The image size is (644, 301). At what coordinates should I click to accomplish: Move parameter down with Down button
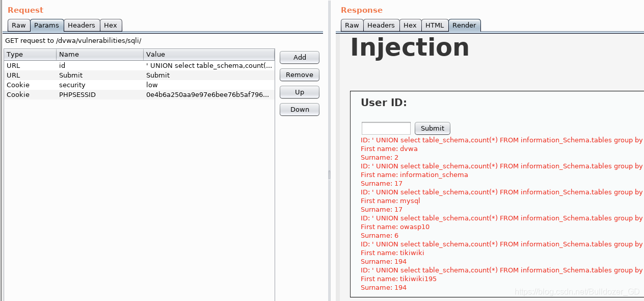point(300,109)
